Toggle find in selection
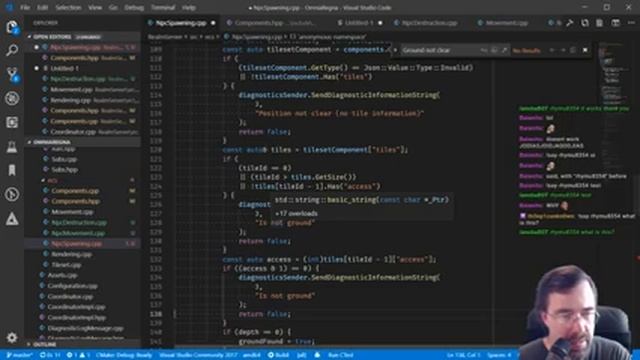Image resolution: width=640 pixels, height=360 pixels. tap(573, 50)
